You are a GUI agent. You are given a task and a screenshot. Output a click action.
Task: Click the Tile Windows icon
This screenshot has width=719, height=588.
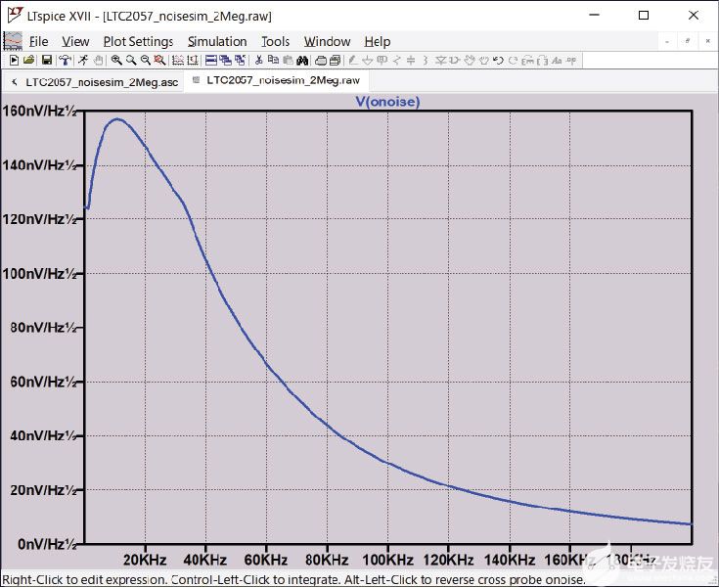click(211, 60)
